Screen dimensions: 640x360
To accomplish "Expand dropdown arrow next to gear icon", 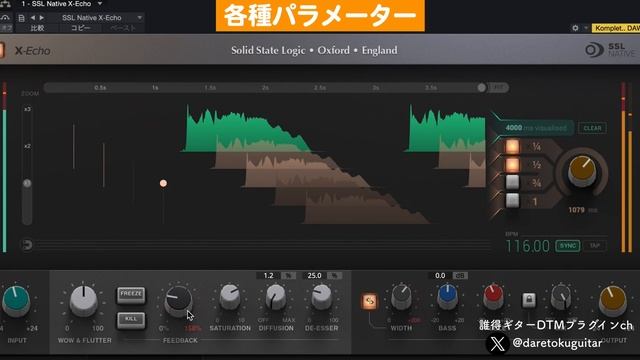I will click(586, 28).
